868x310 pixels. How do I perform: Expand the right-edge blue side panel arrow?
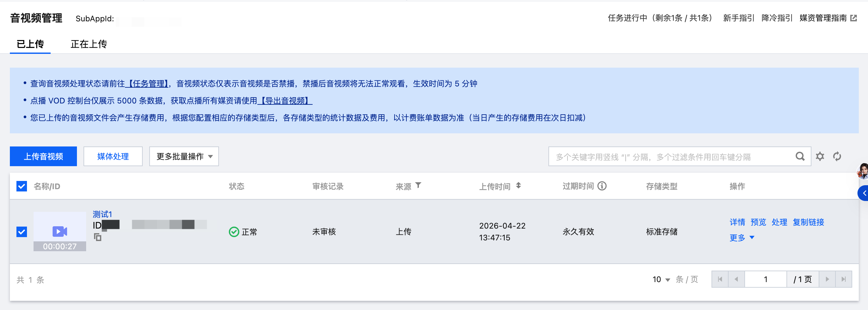click(863, 193)
